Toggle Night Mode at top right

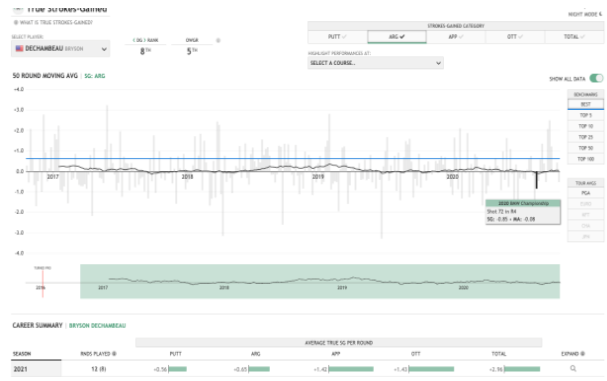coord(585,14)
